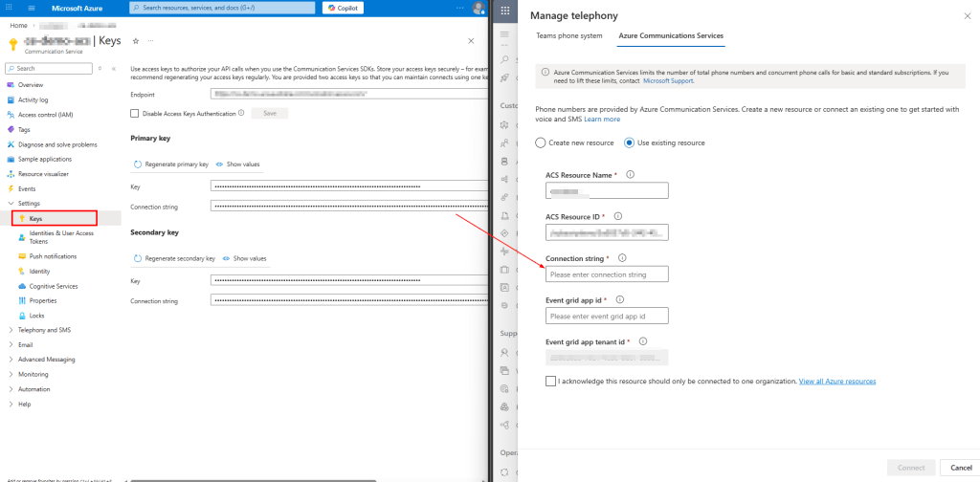Enable Disable Access Keys Authentication checkbox
The image size is (980, 482).
pos(134,113)
